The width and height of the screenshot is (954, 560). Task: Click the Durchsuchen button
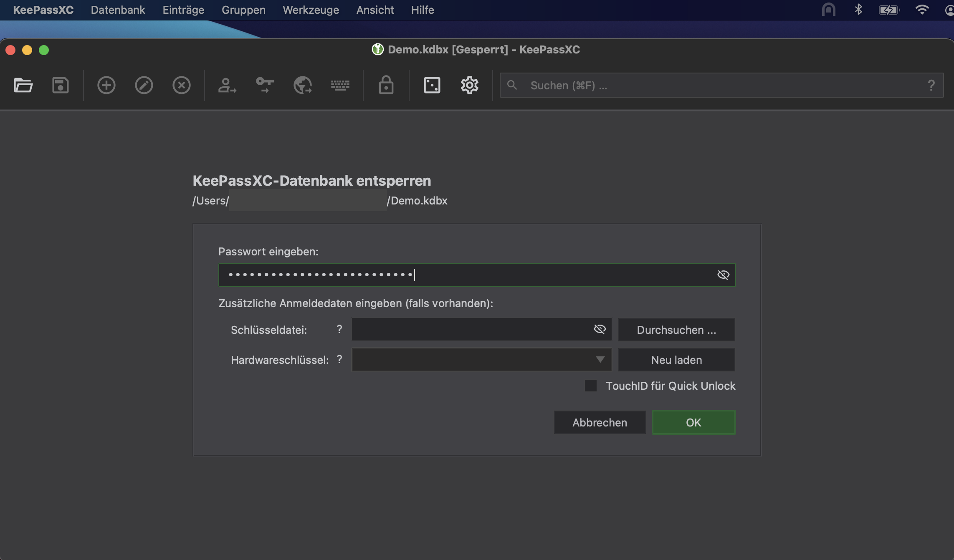pos(676,330)
